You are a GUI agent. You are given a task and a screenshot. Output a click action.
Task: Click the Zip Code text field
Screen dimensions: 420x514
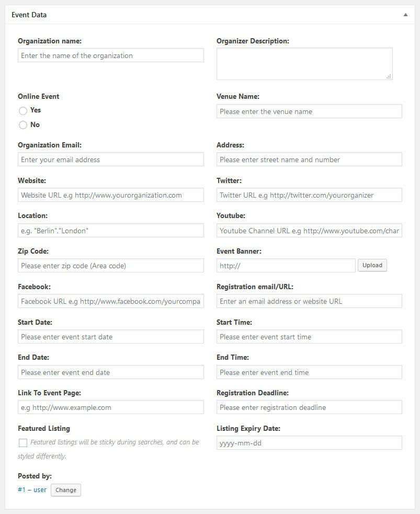[x=111, y=266]
